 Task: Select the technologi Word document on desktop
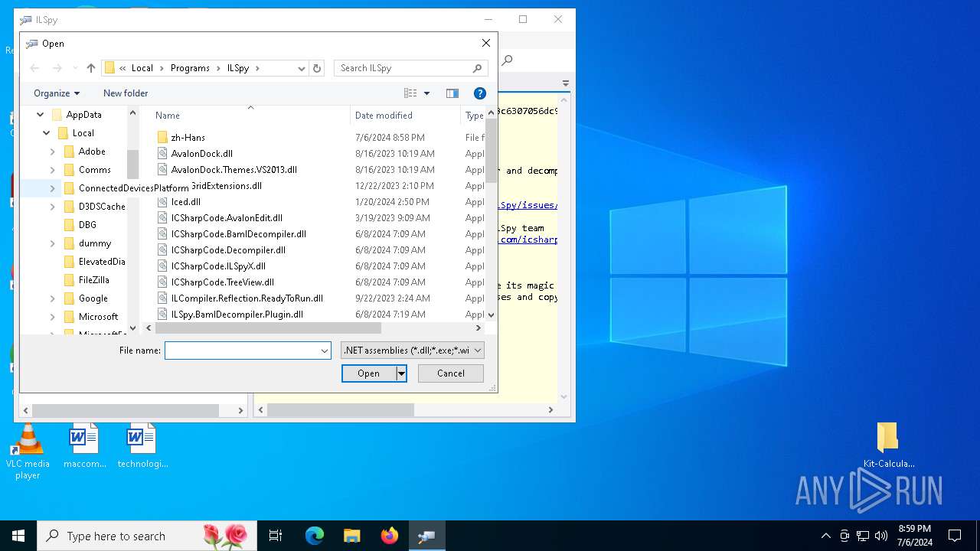(x=142, y=446)
